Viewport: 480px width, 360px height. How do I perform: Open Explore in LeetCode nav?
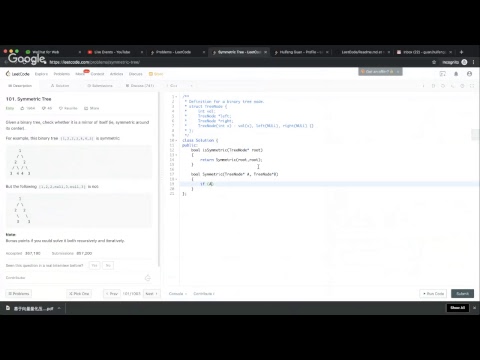coord(41,74)
